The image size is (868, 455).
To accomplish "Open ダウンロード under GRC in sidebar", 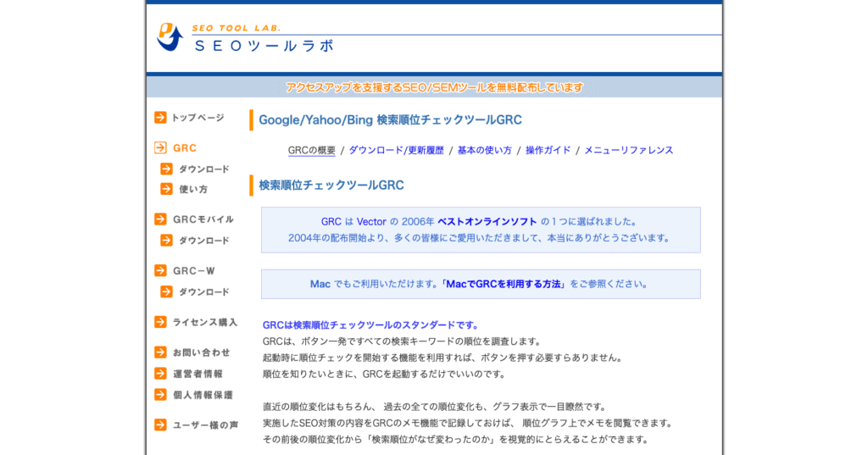I will click(204, 169).
